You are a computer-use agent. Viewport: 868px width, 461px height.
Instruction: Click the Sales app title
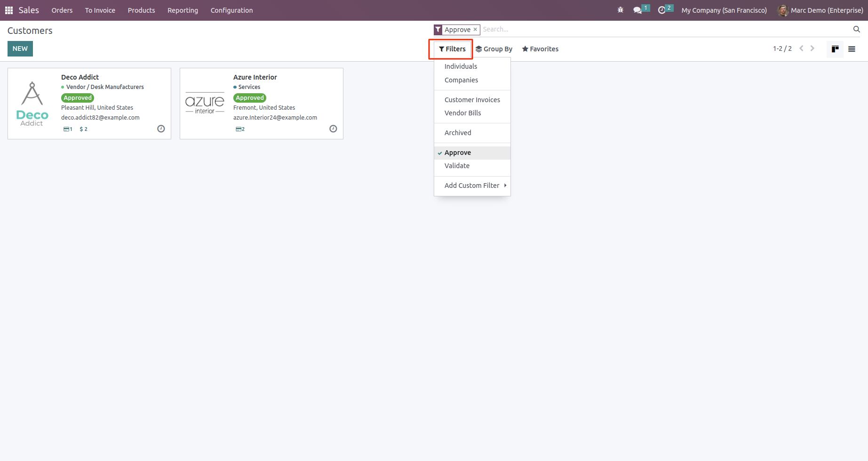point(29,10)
